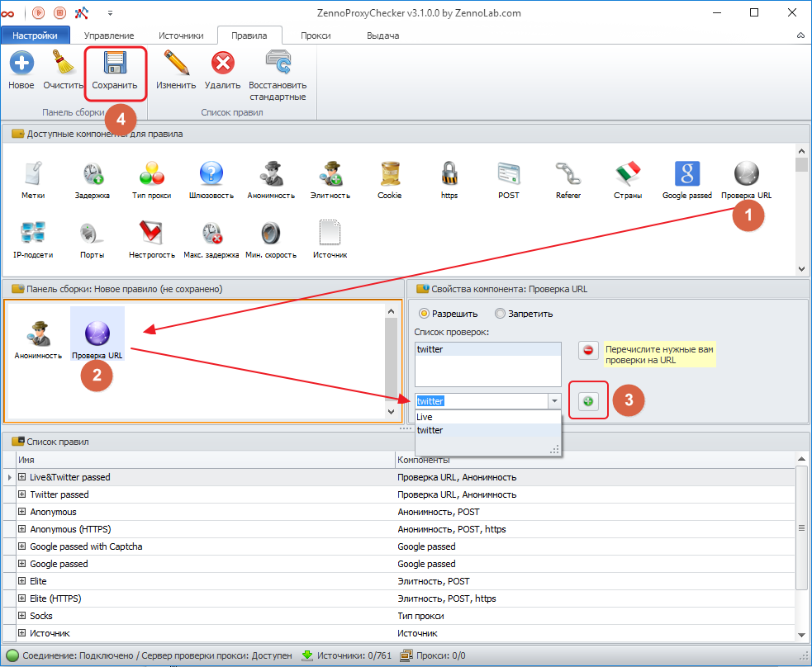This screenshot has height=667, width=812.
Task: Select the Разрешить radio button
Action: (425, 314)
